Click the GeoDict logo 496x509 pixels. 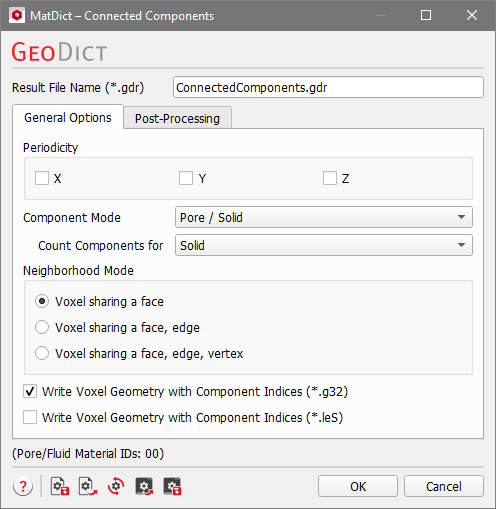point(59,52)
